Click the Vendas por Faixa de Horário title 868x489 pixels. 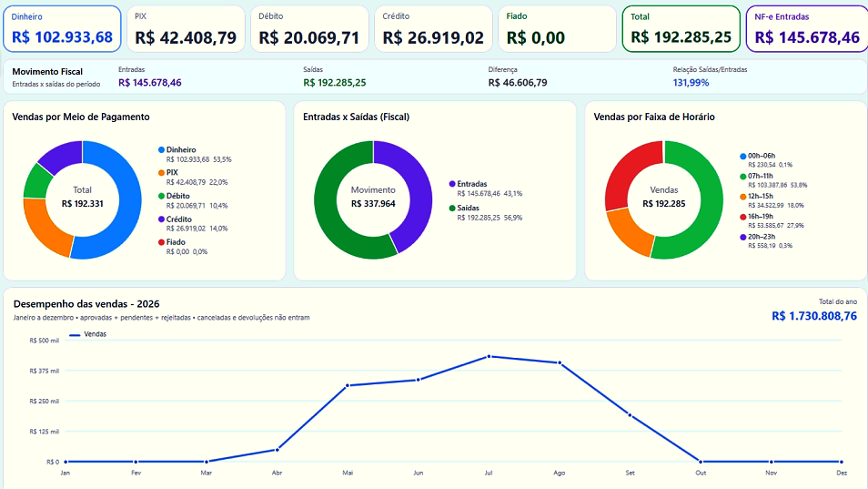click(654, 117)
